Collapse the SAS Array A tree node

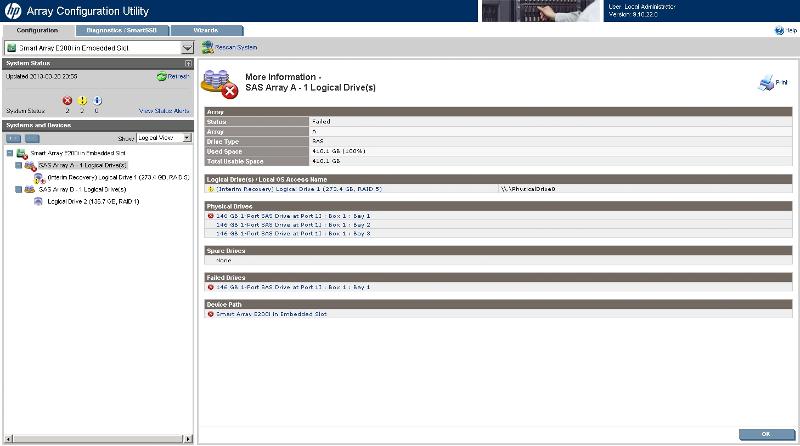tap(19, 165)
